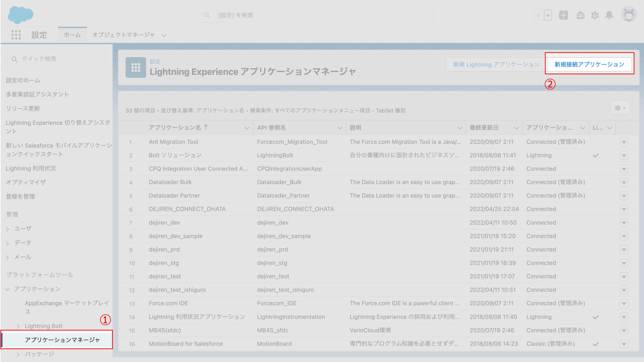The height and width of the screenshot is (362, 644).
Task: Click the Forcecom_Migration_Tool API name cell
Action: pyautogui.click(x=292, y=142)
